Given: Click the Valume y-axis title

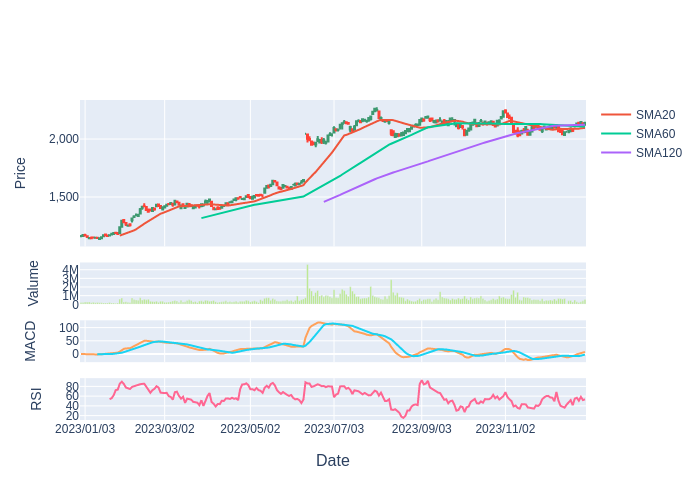Looking at the screenshot, I should [33, 283].
